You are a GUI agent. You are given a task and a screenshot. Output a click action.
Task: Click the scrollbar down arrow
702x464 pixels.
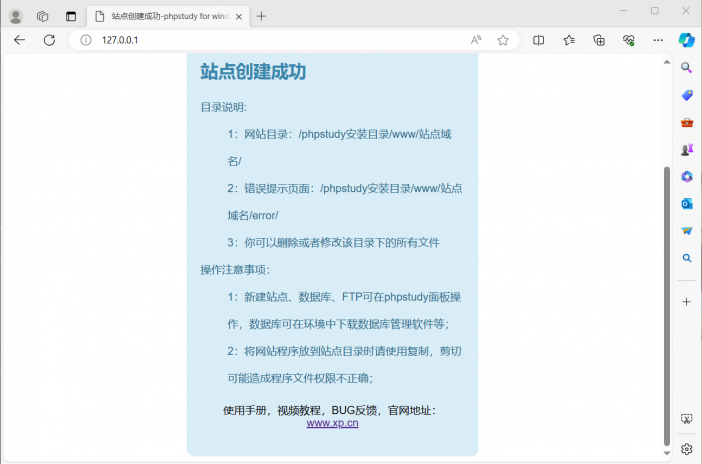[667, 453]
